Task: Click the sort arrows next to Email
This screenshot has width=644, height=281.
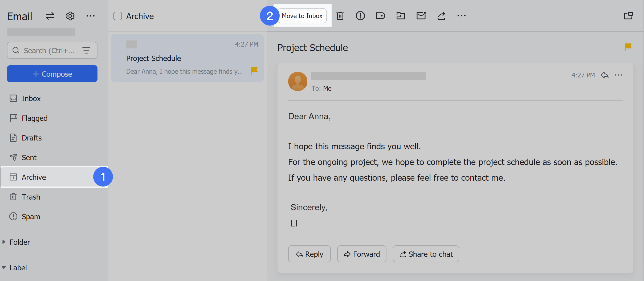Action: [50, 16]
